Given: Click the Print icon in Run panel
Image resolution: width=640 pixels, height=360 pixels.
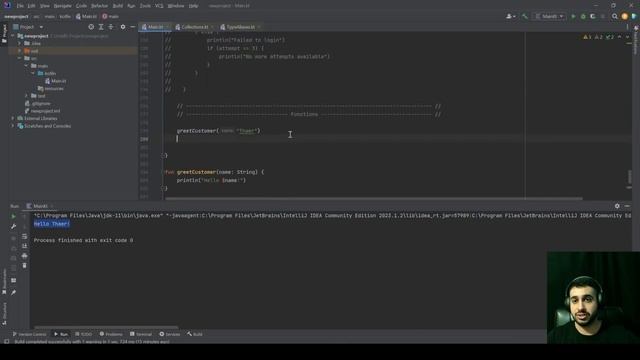Looking at the screenshot, I should click(x=24, y=256).
